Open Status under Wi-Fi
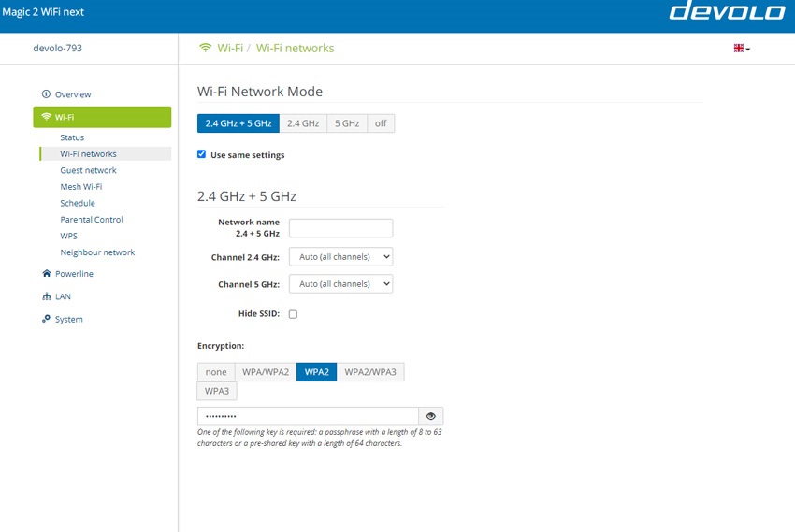The height and width of the screenshot is (532, 795). coord(72,137)
